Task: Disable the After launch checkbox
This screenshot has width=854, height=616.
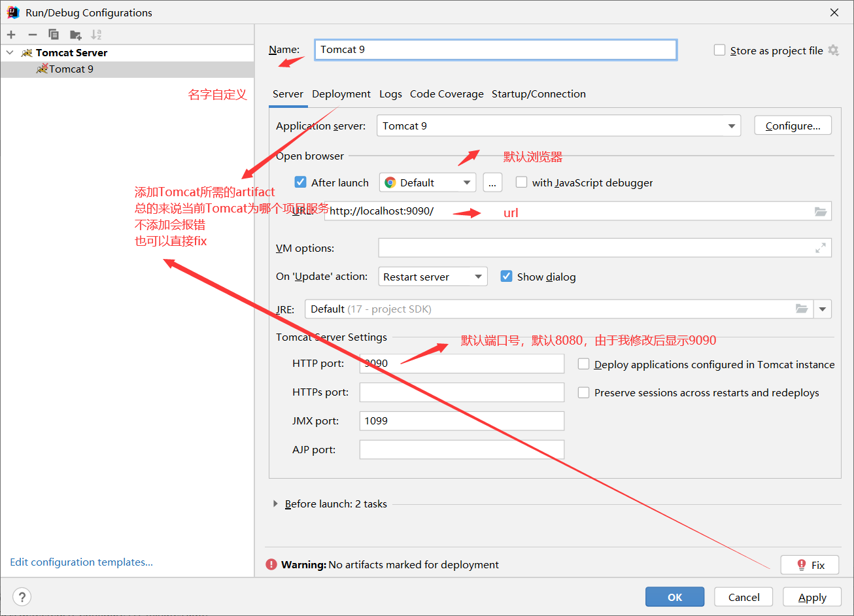Action: (x=300, y=182)
